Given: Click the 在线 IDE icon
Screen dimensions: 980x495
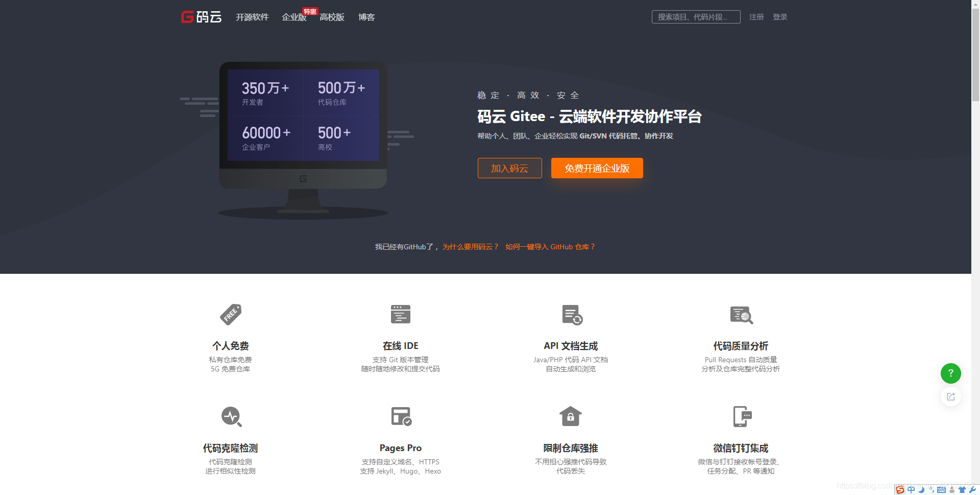Looking at the screenshot, I should (401, 314).
